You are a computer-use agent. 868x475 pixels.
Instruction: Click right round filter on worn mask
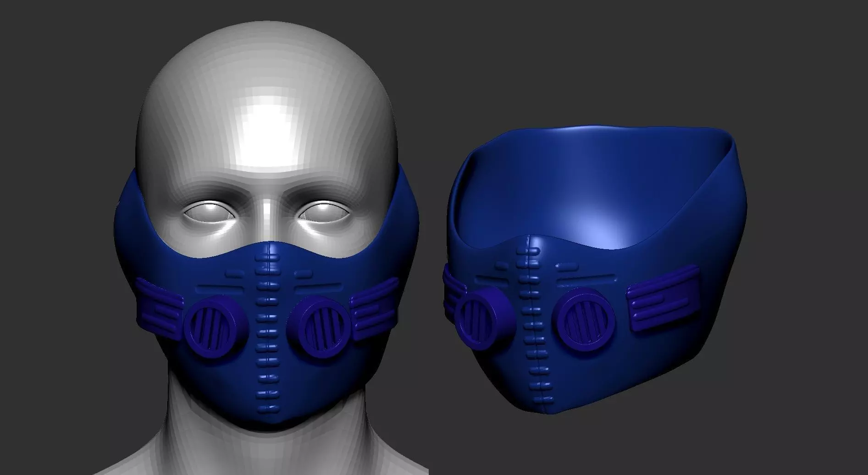[x=319, y=327]
